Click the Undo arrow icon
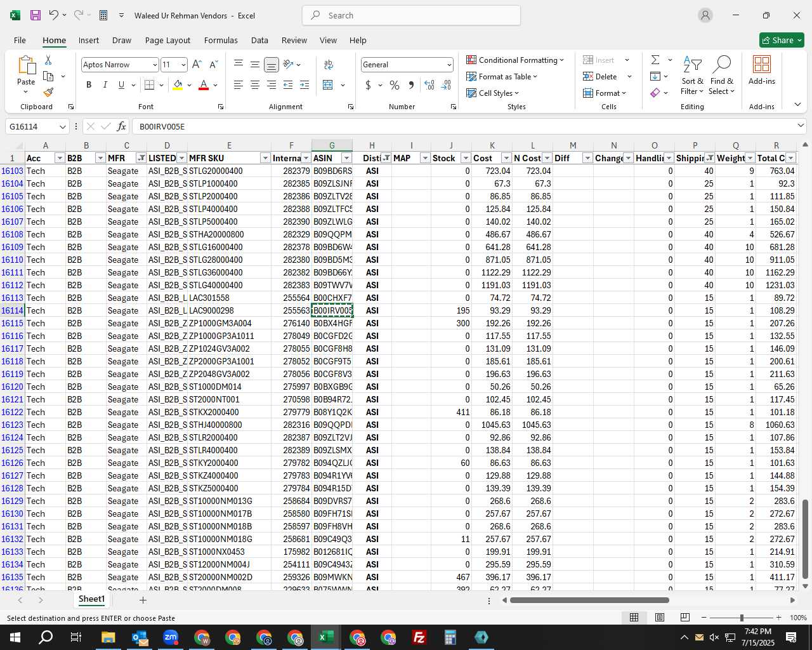 pyautogui.click(x=54, y=15)
